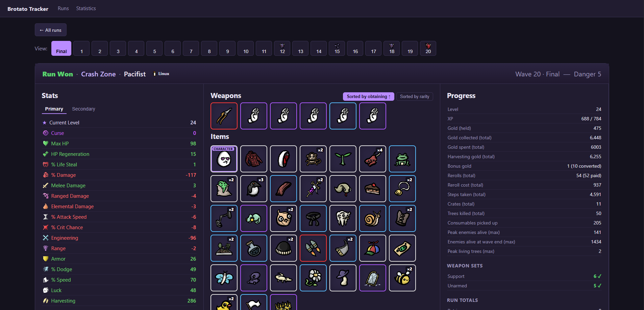Select the pig face item
Image resolution: width=644 pixels, height=310 pixels.
coord(283,218)
